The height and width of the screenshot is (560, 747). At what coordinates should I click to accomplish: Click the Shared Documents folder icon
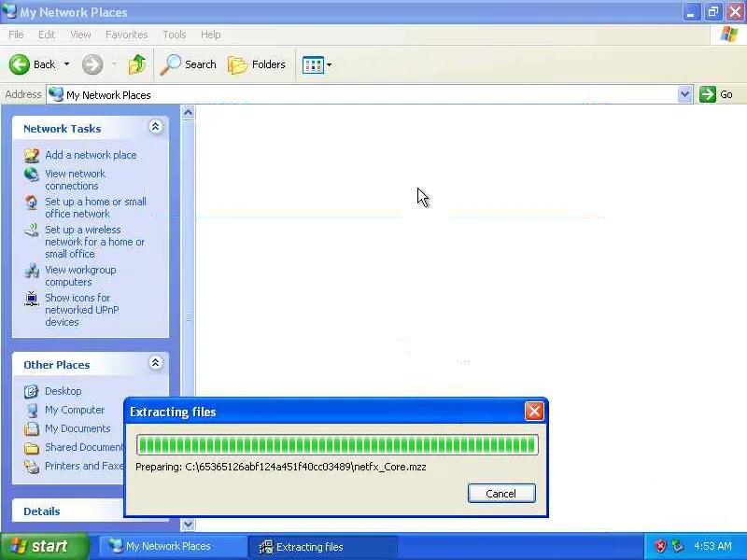32,448
